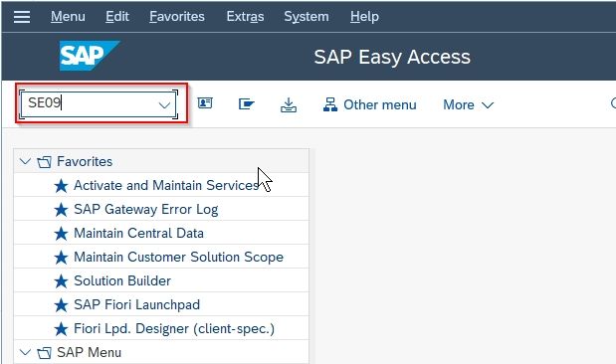Open Maintain Central Data favorite
Screen dimensions: 616x364
138,234
